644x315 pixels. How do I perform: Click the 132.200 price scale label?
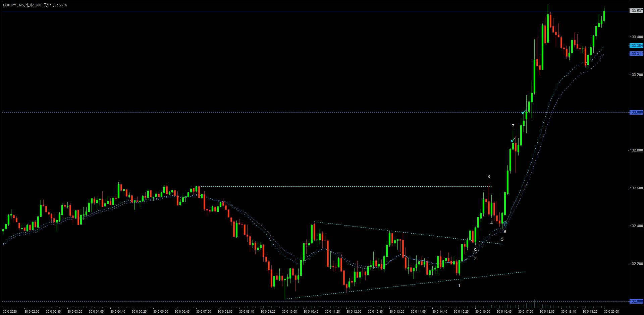pos(636,264)
